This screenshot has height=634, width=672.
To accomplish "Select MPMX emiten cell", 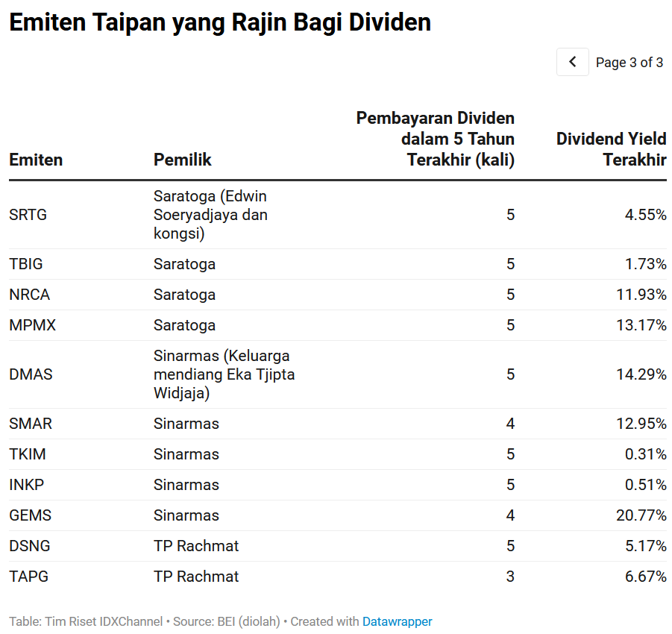I will 33,325.
